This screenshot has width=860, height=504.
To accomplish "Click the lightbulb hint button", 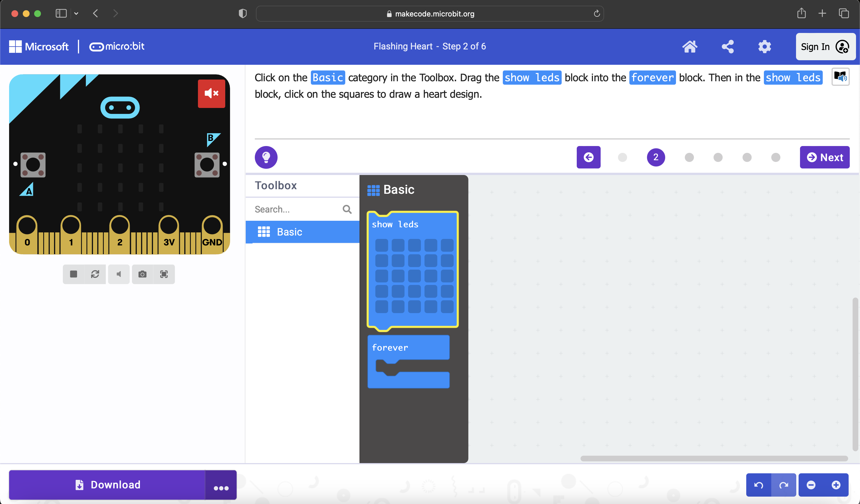I will click(x=266, y=157).
